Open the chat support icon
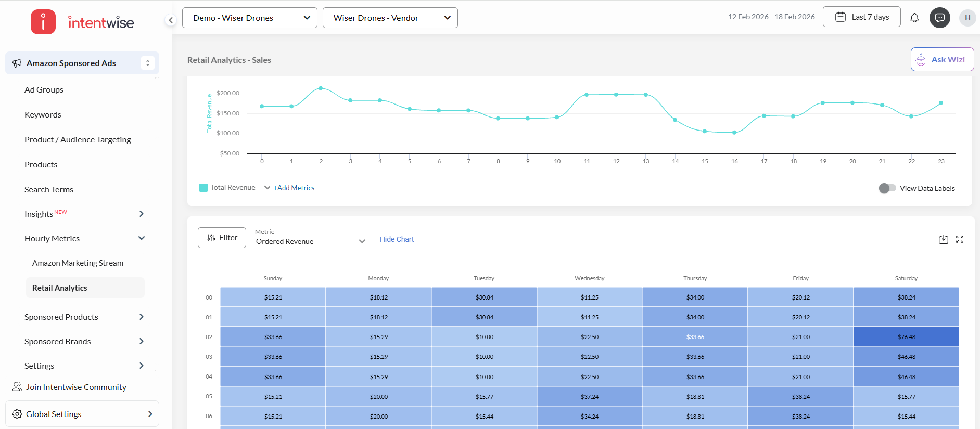 tap(940, 18)
